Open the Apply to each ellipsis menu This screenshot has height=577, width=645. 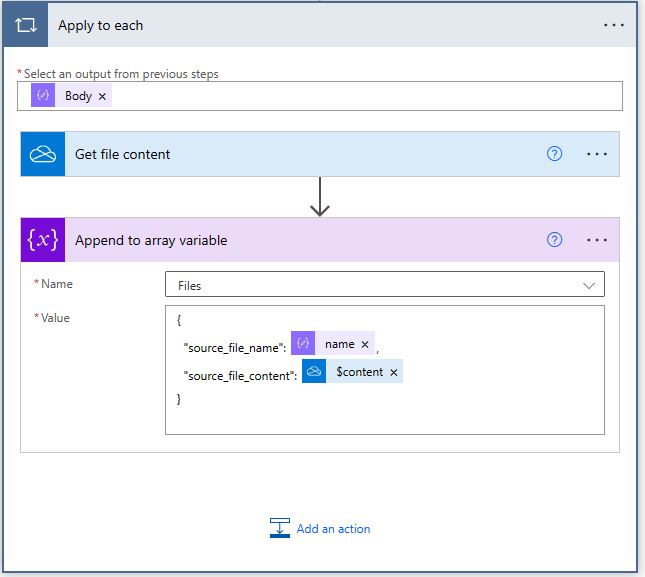click(x=613, y=26)
